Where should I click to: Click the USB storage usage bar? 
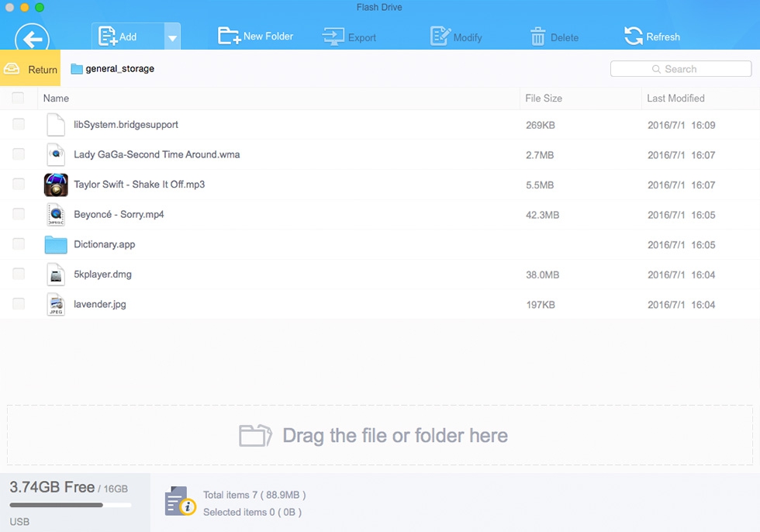click(71, 505)
